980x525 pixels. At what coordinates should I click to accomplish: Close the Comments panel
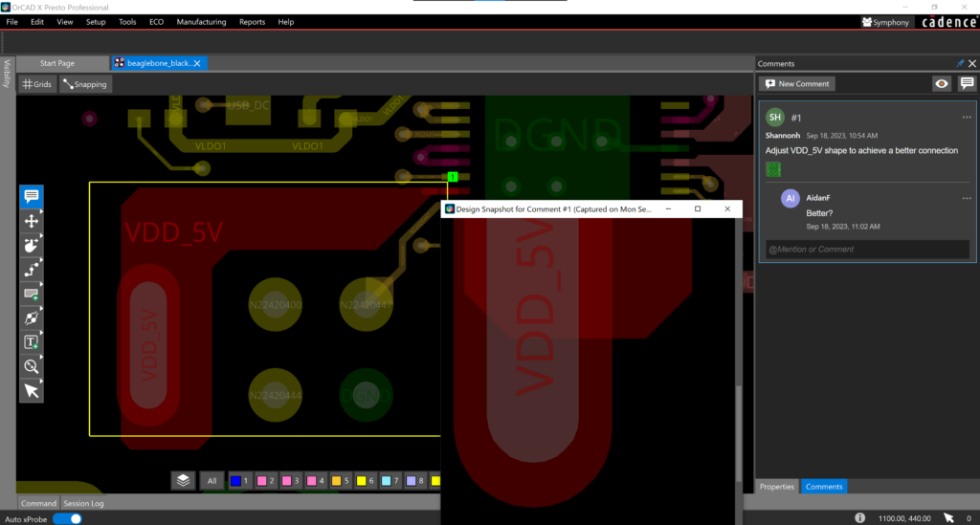(972, 64)
